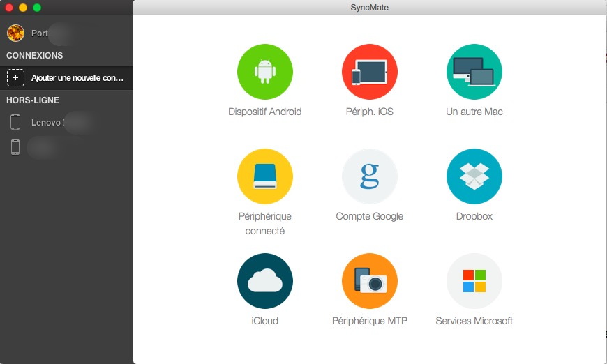Click the Dispositif Android label text

click(x=264, y=112)
